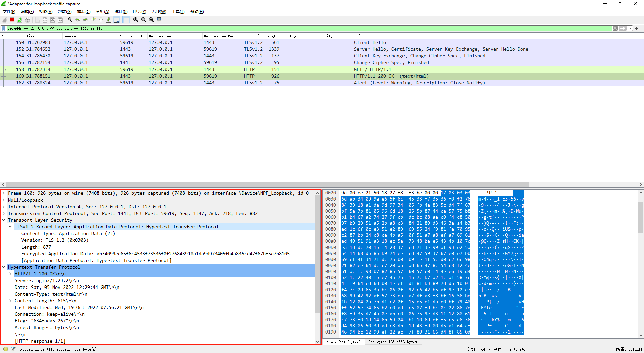This screenshot has height=353, width=644.
Task: Click into the display filter input field
Action: [309, 28]
